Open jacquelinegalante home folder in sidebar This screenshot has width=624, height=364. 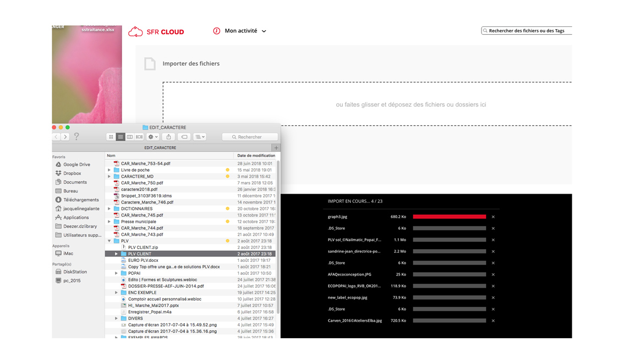pos(78,208)
